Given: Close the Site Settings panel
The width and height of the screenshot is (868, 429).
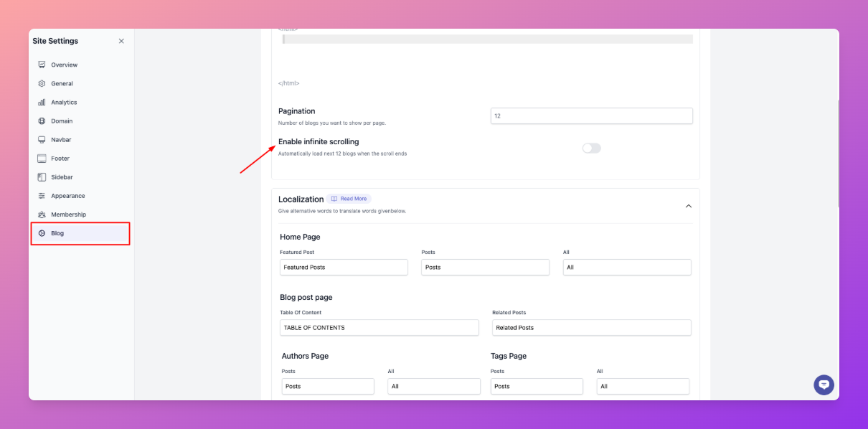Looking at the screenshot, I should [121, 41].
